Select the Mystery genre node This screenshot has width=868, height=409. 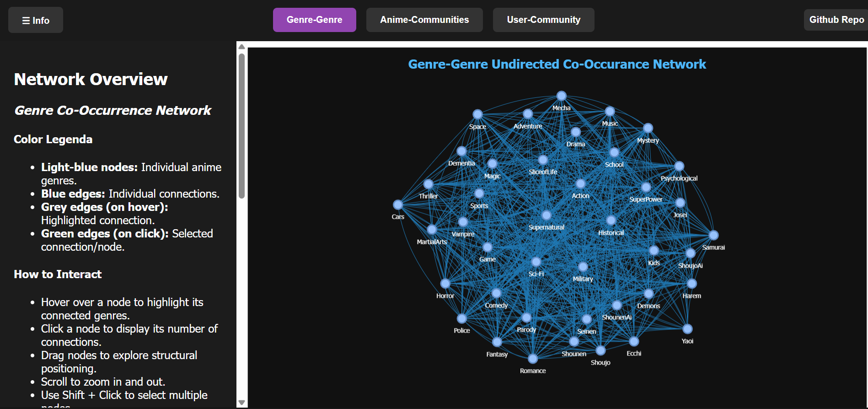(x=648, y=128)
